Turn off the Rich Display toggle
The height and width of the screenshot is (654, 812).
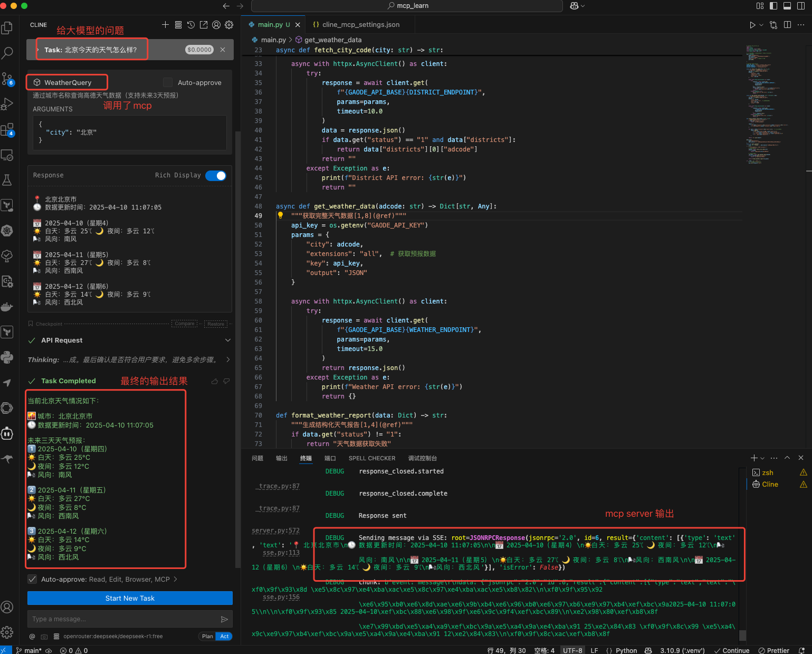(216, 176)
